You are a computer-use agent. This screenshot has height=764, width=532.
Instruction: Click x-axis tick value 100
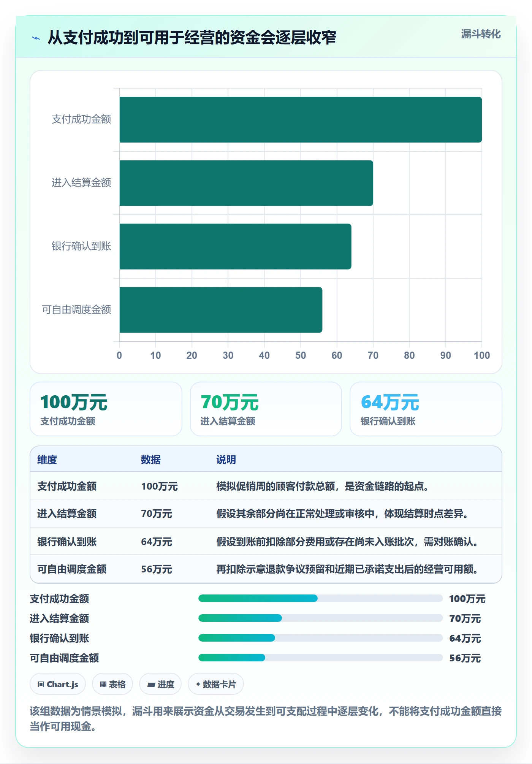click(482, 355)
